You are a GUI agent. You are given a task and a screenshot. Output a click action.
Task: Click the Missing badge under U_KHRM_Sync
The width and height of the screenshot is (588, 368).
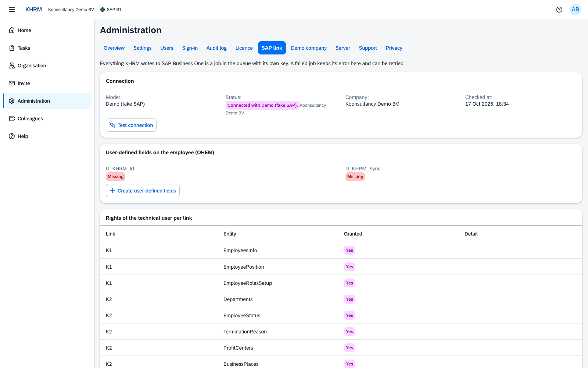(x=355, y=177)
